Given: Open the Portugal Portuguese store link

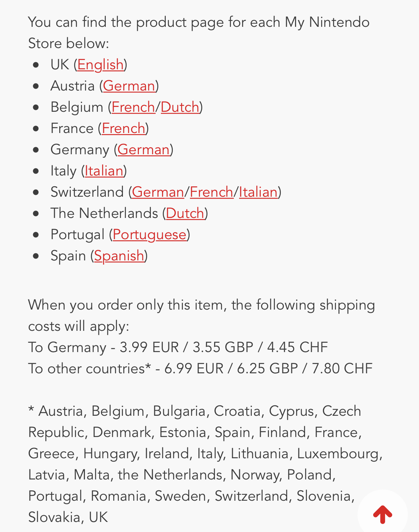Looking at the screenshot, I should 149,234.
